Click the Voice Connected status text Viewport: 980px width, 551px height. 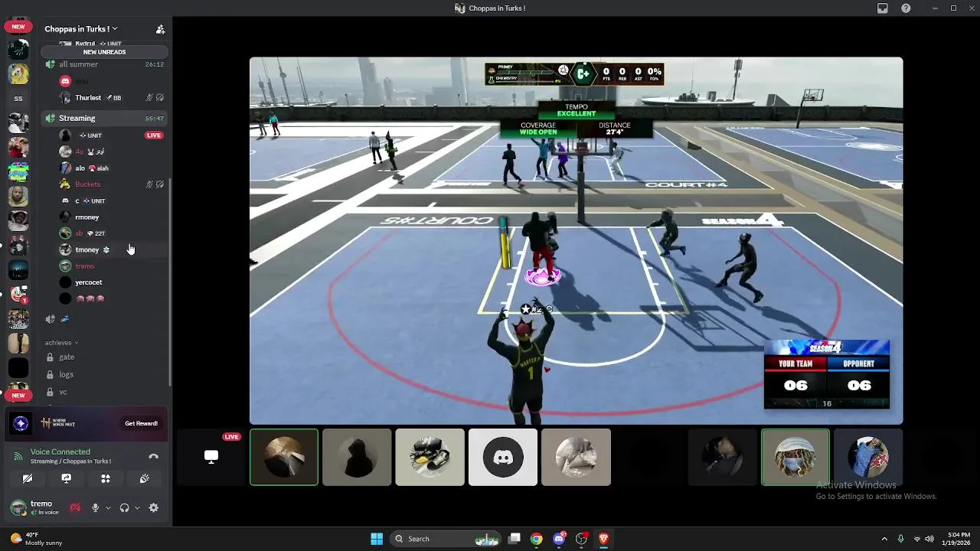(60, 452)
